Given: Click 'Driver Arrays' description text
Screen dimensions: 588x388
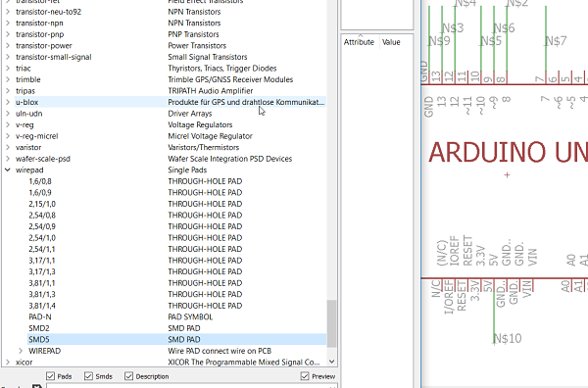Looking at the screenshot, I should 190,114.
